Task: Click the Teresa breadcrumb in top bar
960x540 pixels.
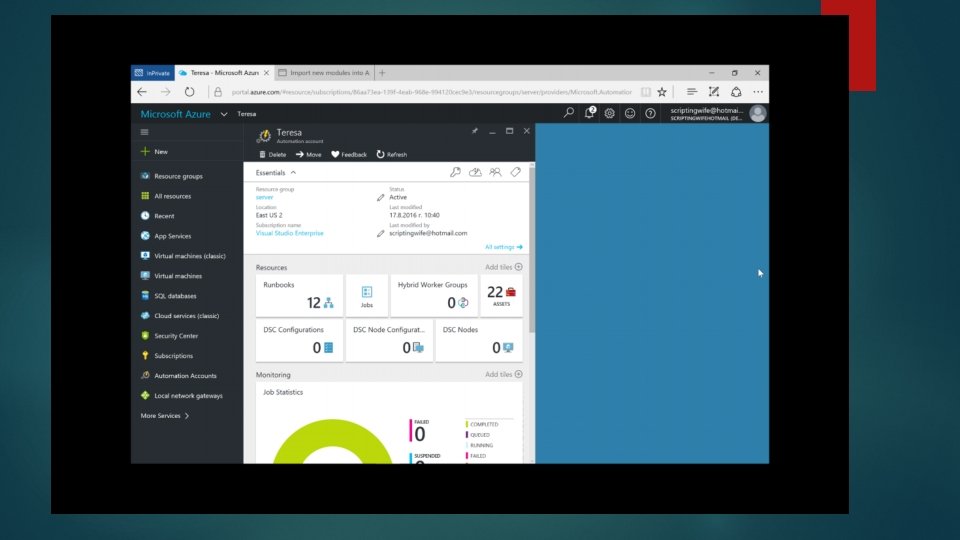Action: 247,114
